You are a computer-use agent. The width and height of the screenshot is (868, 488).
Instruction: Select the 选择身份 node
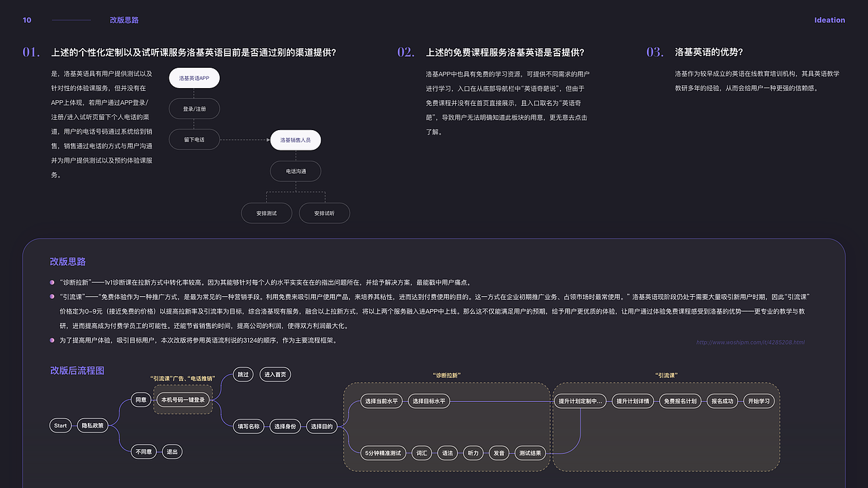click(x=285, y=426)
